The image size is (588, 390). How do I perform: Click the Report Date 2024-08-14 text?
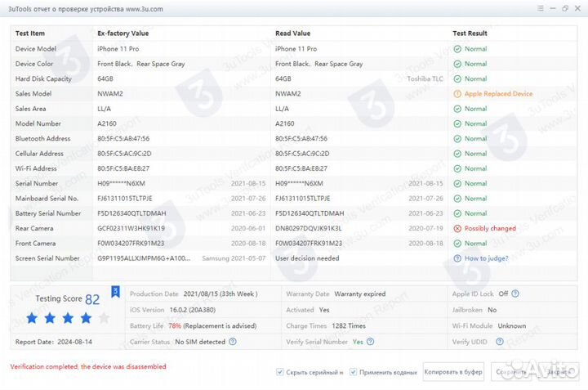click(54, 342)
